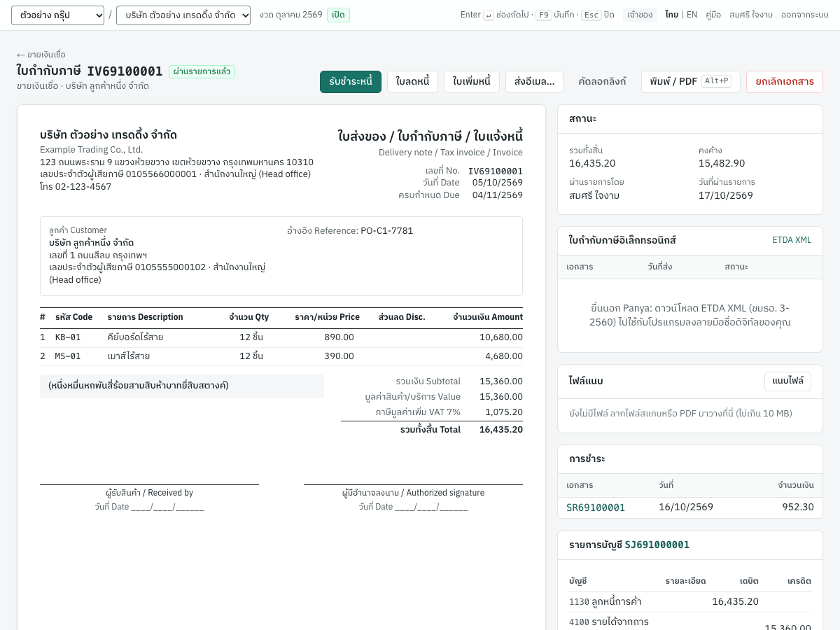Click the งวด ตุลาคม 2569 period label

pyautogui.click(x=290, y=15)
